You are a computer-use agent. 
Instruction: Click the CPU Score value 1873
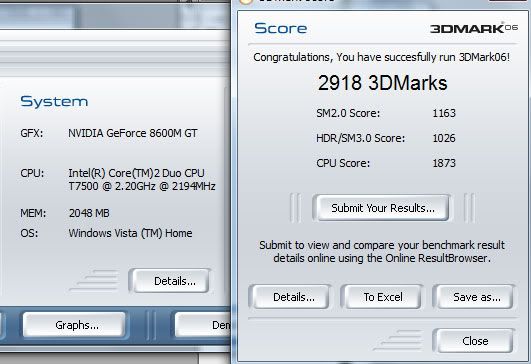point(444,163)
